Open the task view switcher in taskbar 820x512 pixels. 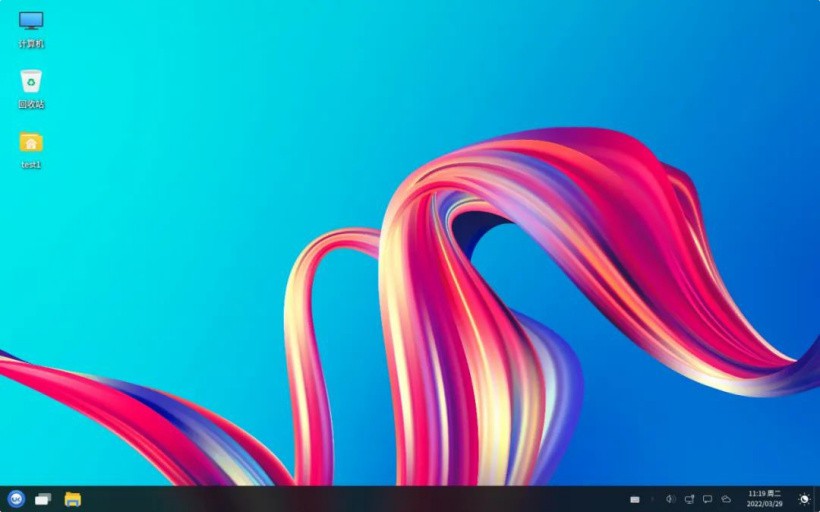[x=43, y=498]
